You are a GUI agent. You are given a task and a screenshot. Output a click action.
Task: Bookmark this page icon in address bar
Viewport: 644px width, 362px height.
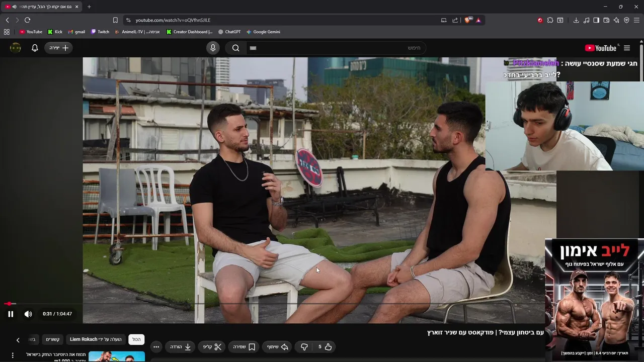tap(115, 20)
